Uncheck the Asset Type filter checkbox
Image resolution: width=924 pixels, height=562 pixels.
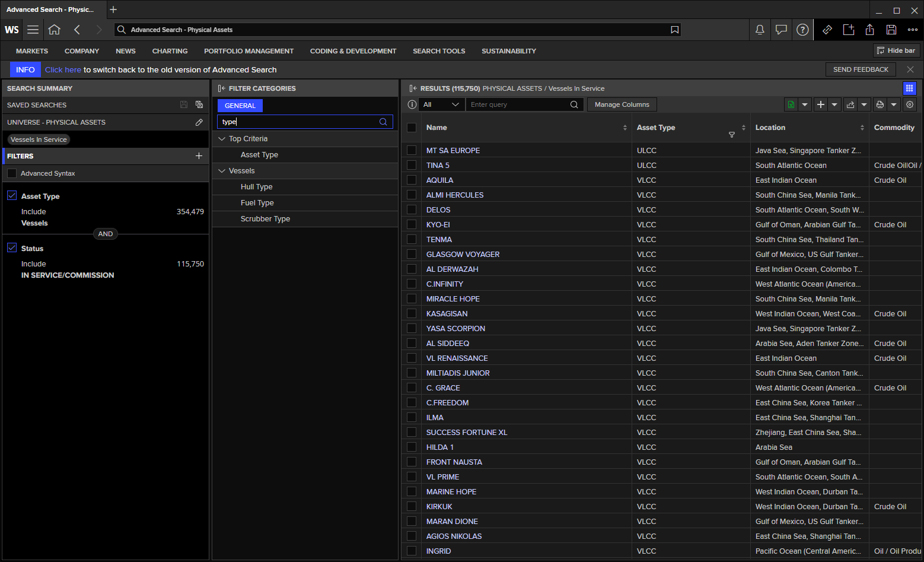coord(12,195)
